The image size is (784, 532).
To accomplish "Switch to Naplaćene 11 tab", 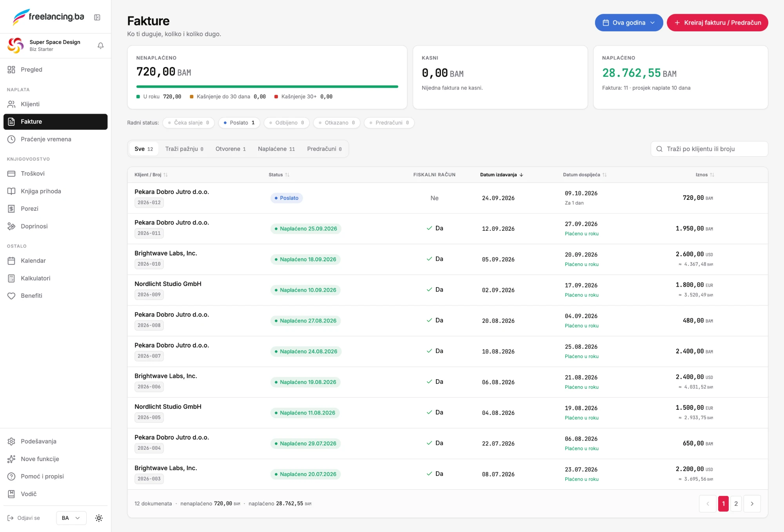I will pyautogui.click(x=276, y=149).
